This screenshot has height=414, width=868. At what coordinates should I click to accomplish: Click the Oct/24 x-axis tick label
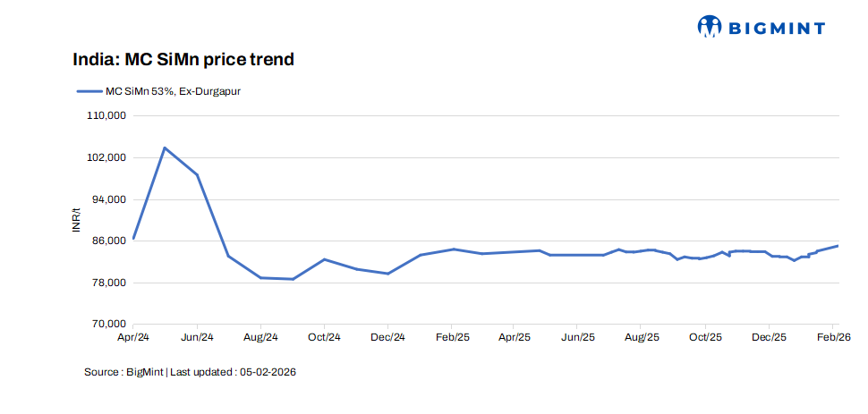[324, 337]
